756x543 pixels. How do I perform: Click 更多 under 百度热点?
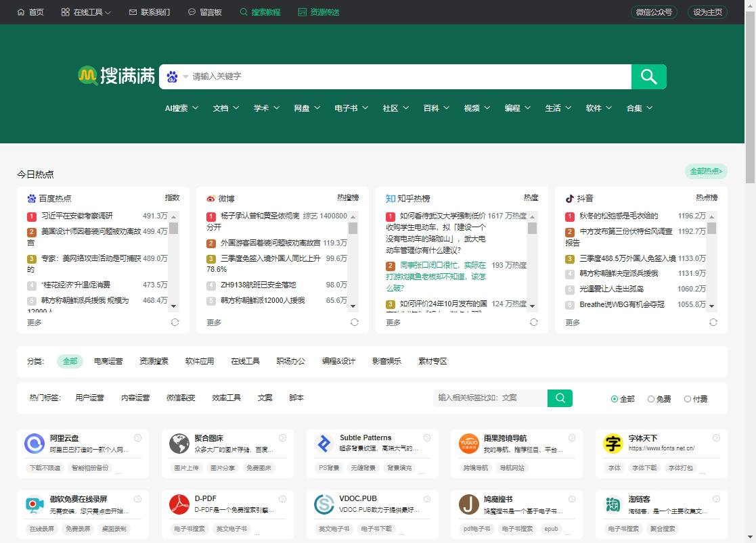35,323
